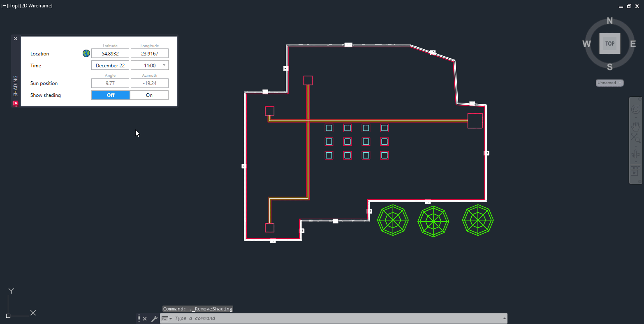
Task: Click the Customize wrench icon on command line
Action: [x=154, y=318]
